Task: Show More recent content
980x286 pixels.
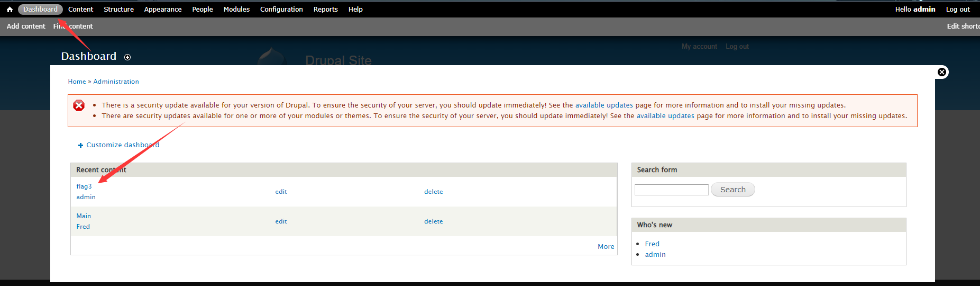Action: click(x=606, y=247)
